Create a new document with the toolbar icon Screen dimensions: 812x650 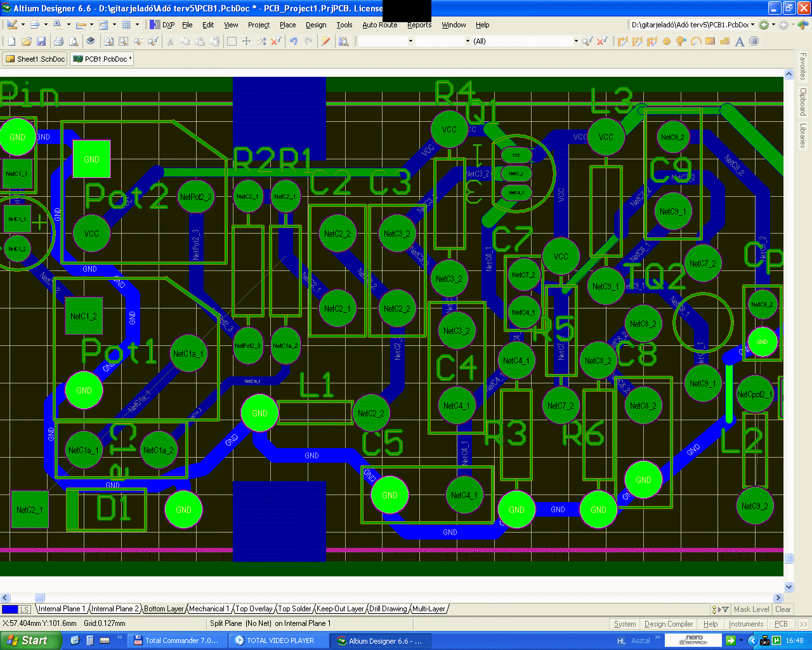11,41
